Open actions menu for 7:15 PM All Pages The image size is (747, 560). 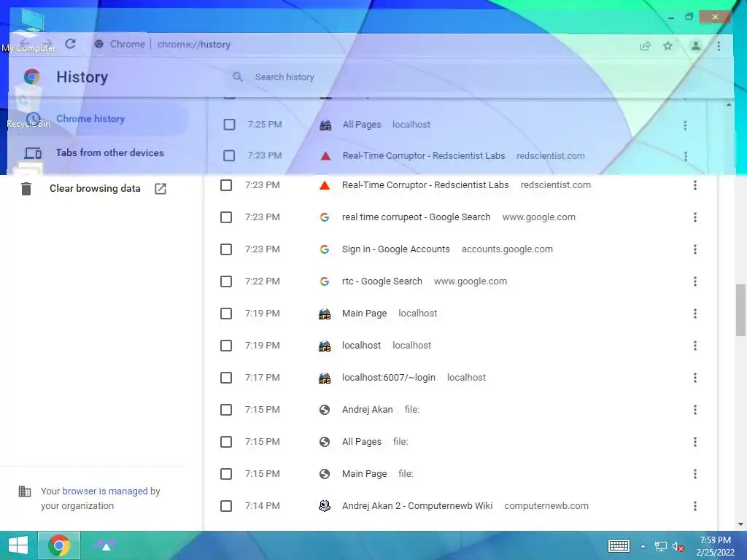(x=695, y=442)
